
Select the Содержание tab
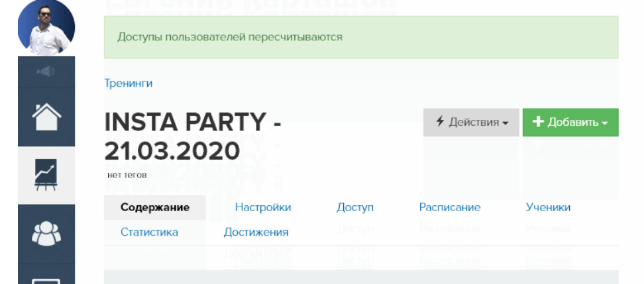pos(155,208)
